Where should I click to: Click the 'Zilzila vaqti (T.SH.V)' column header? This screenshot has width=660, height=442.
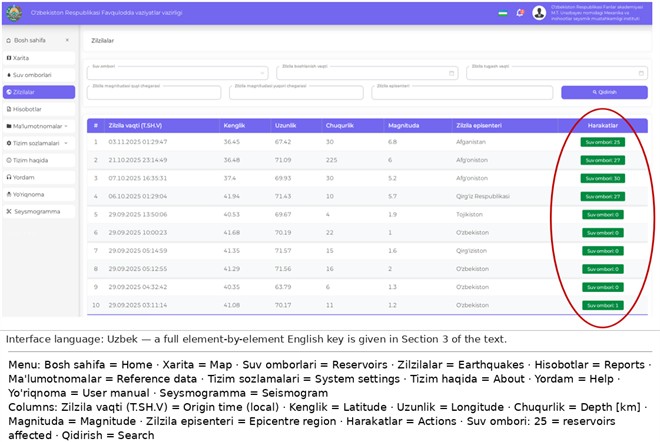pyautogui.click(x=135, y=125)
